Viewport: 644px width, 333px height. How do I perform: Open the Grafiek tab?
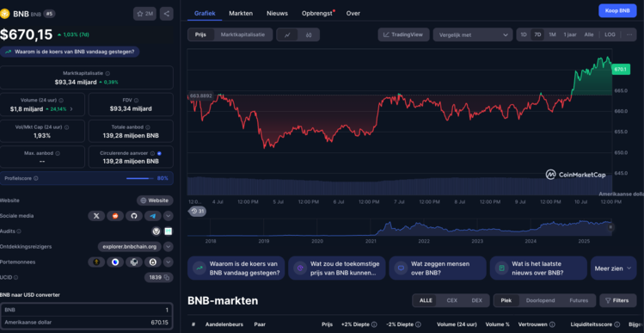tap(205, 13)
